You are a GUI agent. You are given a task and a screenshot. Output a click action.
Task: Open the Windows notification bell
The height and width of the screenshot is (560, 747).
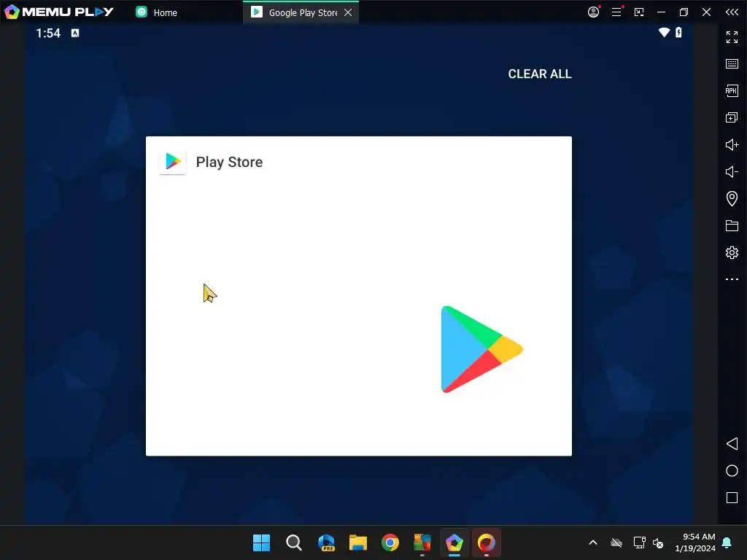pyautogui.click(x=727, y=542)
